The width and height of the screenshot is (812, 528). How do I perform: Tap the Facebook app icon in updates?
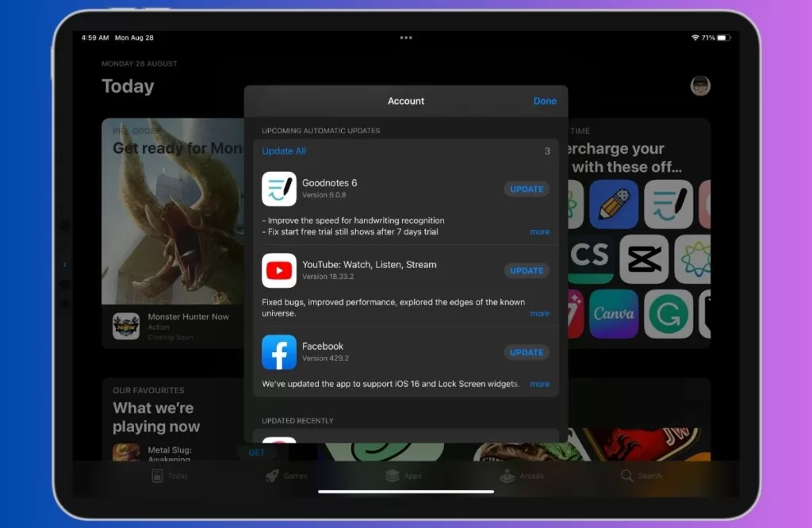tap(279, 353)
